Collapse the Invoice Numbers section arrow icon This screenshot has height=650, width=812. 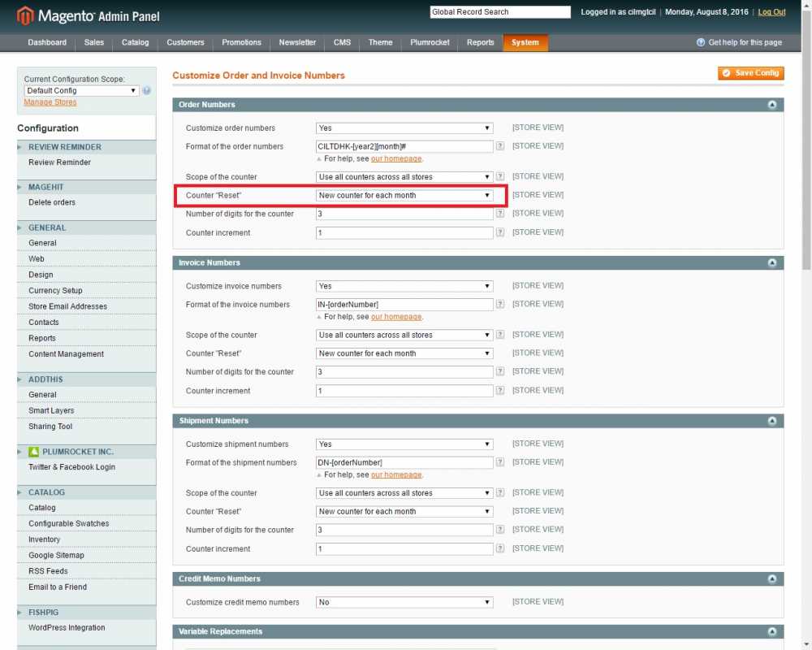coord(771,263)
